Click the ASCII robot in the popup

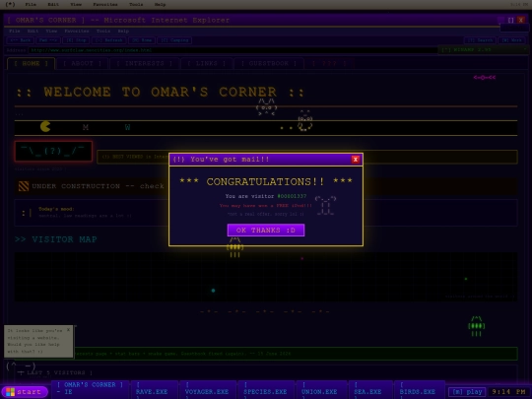325,206
